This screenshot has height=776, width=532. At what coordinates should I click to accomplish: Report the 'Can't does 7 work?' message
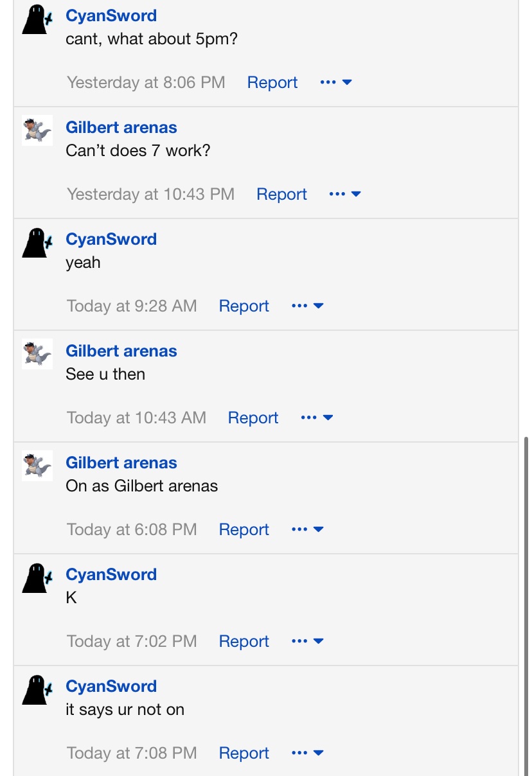point(281,194)
